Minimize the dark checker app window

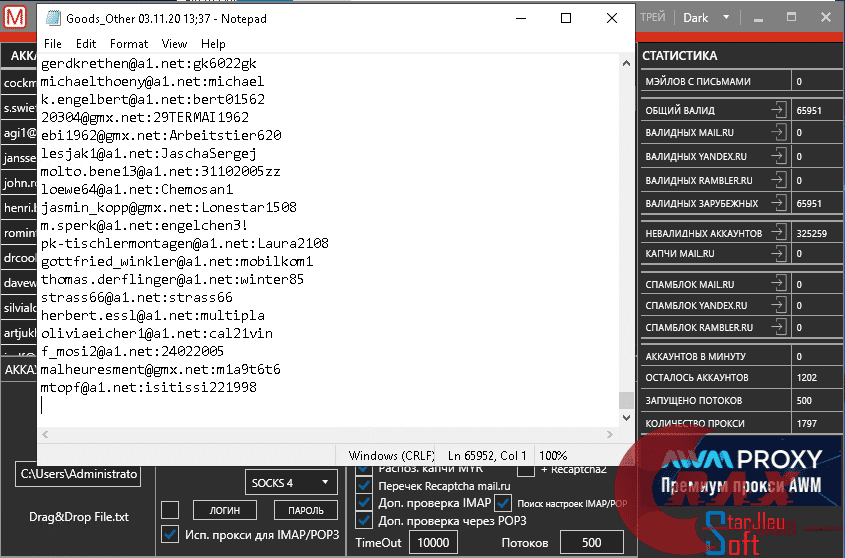click(758, 18)
